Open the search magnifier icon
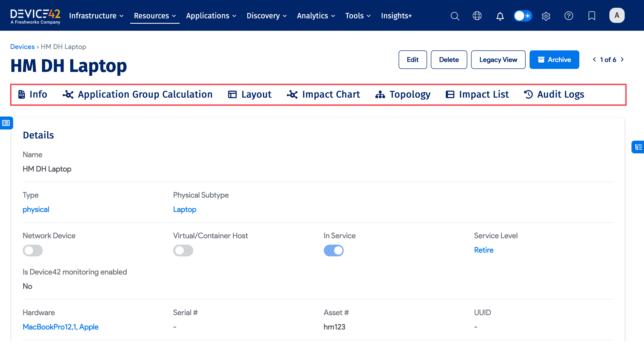The width and height of the screenshot is (644, 353). (x=455, y=16)
